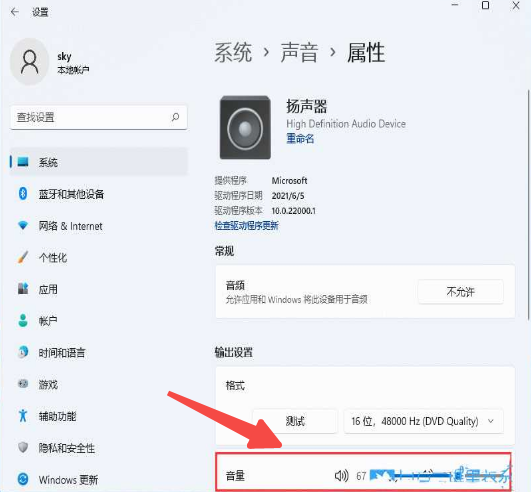Screen dimensions: 531x492
Task: Click the 测试 button
Action: [295, 421]
